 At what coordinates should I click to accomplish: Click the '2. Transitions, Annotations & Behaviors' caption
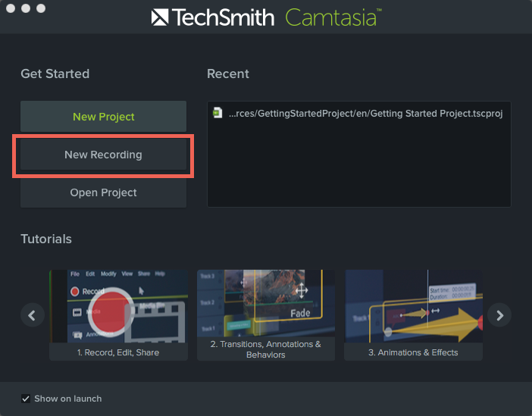tap(266, 349)
